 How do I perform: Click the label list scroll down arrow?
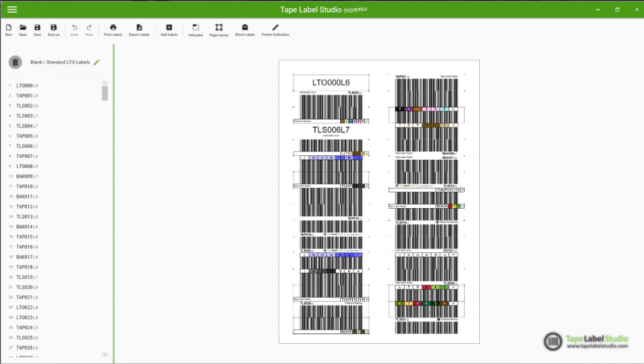[105, 354]
